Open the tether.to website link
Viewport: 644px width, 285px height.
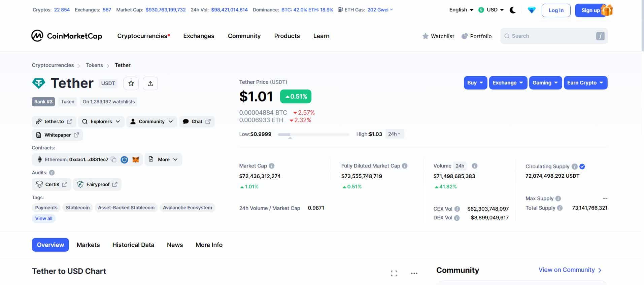pos(54,121)
